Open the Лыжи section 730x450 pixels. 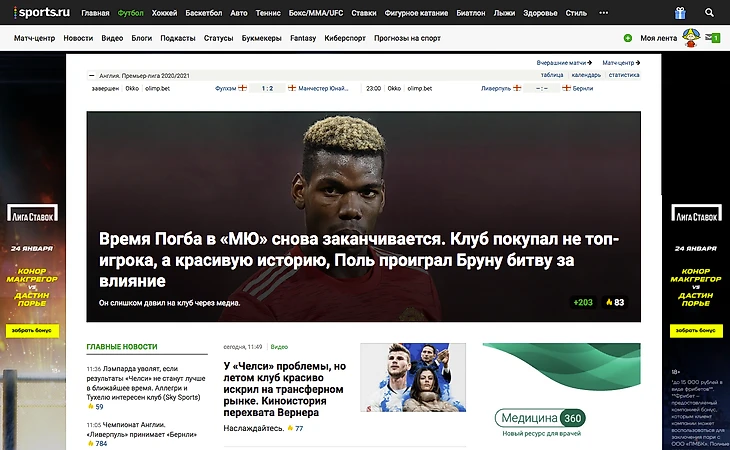(x=504, y=13)
